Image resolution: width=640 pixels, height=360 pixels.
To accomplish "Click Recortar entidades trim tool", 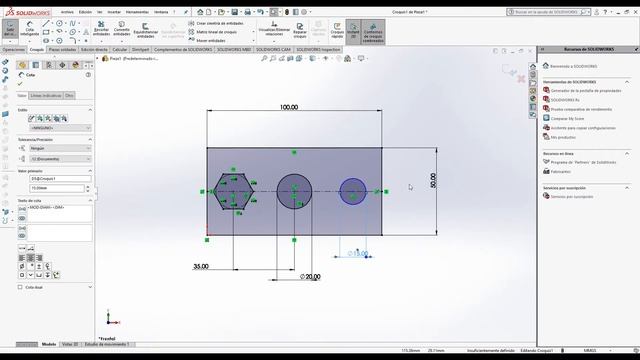I will (101, 29).
